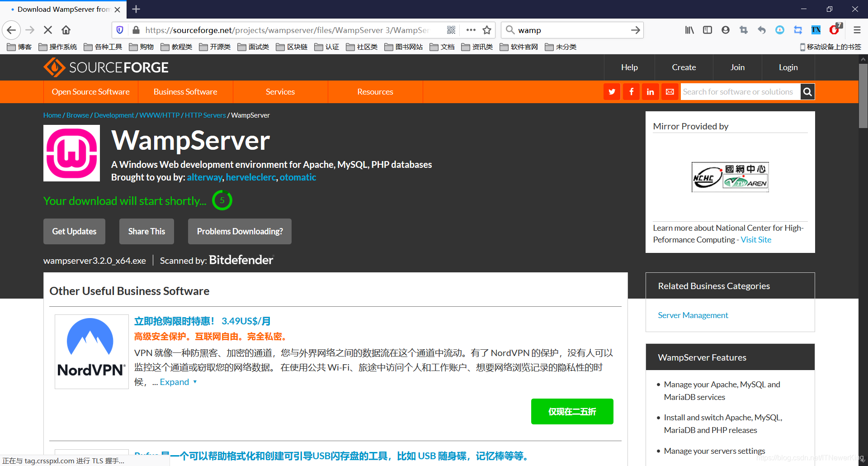This screenshot has width=868, height=466.
Task: Submit the wamp search with arrow
Action: point(635,30)
